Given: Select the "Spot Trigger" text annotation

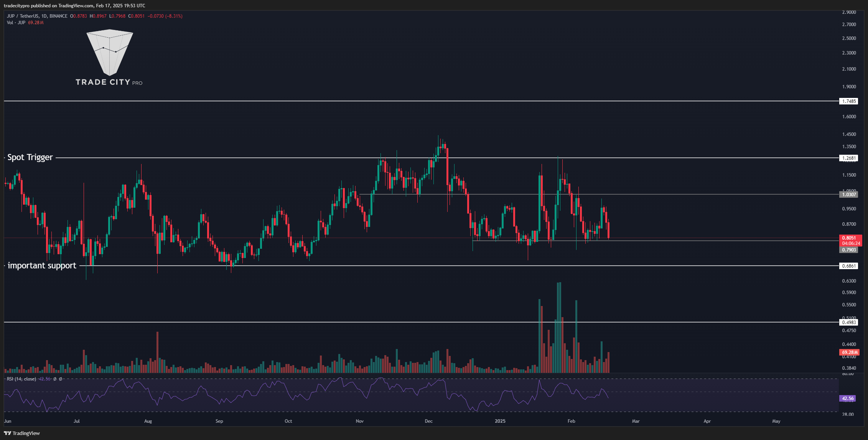Looking at the screenshot, I should tap(30, 157).
